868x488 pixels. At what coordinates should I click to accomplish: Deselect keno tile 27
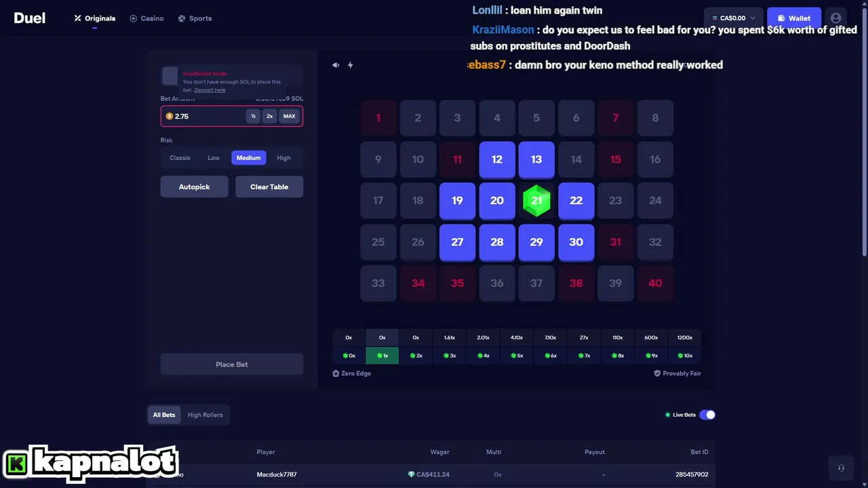tap(457, 242)
